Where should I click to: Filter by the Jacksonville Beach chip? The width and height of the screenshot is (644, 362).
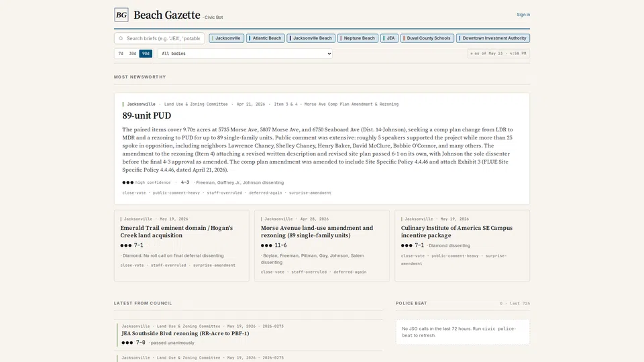pyautogui.click(x=311, y=38)
